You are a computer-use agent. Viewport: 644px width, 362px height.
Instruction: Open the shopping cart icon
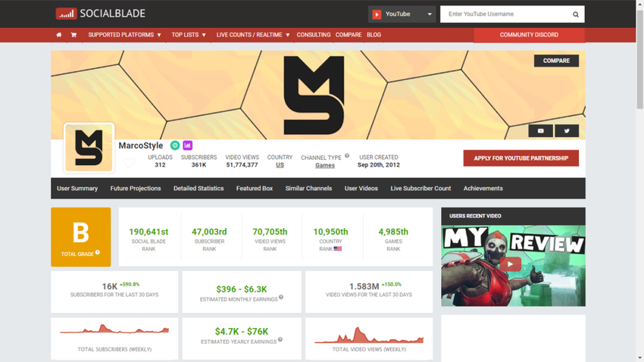click(73, 35)
